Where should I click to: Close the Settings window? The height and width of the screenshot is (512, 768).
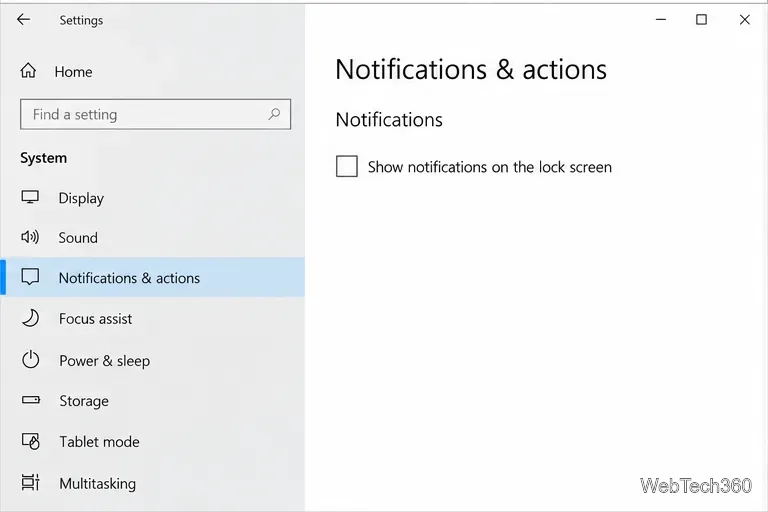pos(744,20)
